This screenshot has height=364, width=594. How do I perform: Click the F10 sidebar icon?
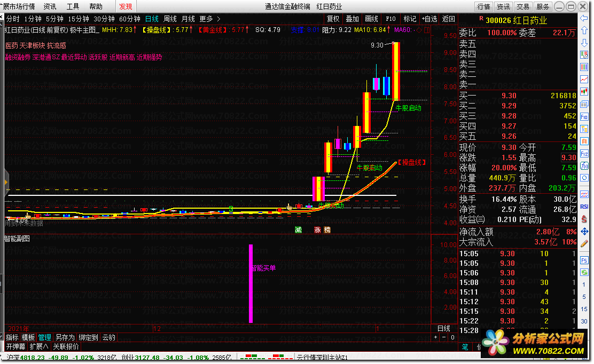point(584,116)
